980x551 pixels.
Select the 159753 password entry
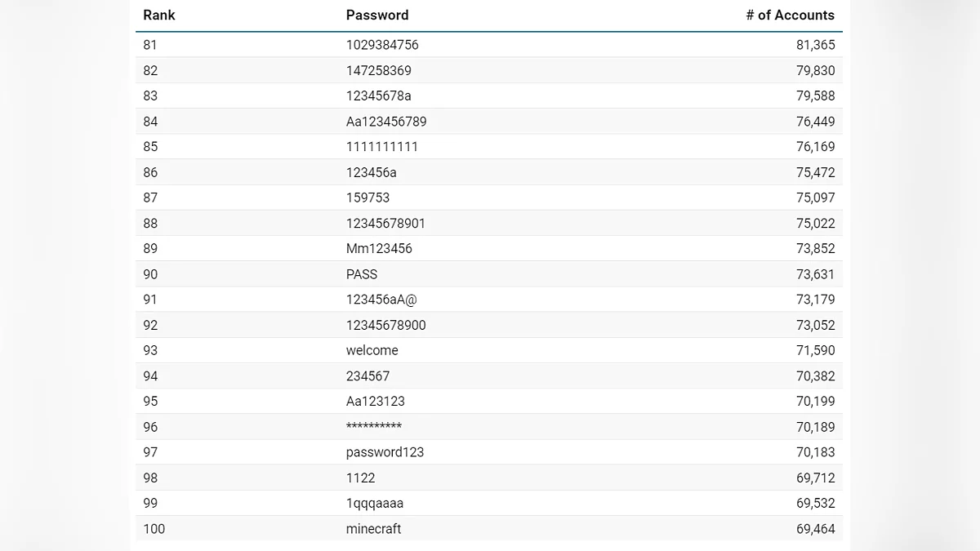(x=368, y=198)
